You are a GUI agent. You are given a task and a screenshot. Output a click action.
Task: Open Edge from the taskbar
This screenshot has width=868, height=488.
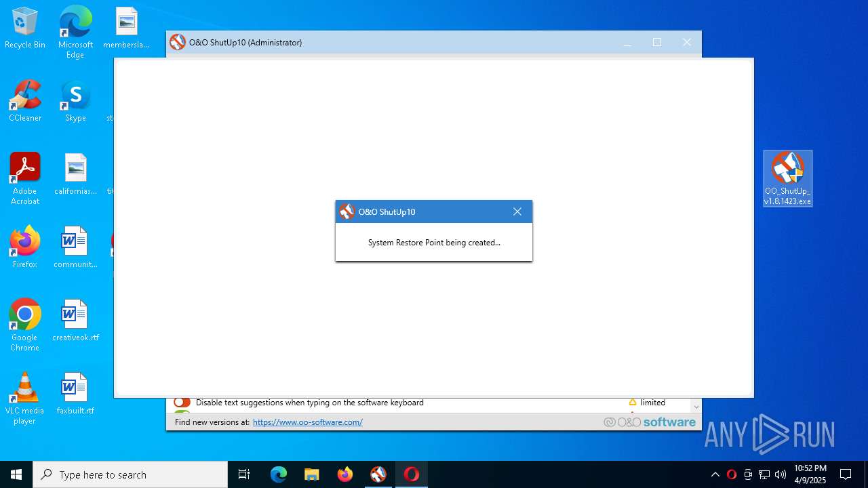(x=279, y=474)
